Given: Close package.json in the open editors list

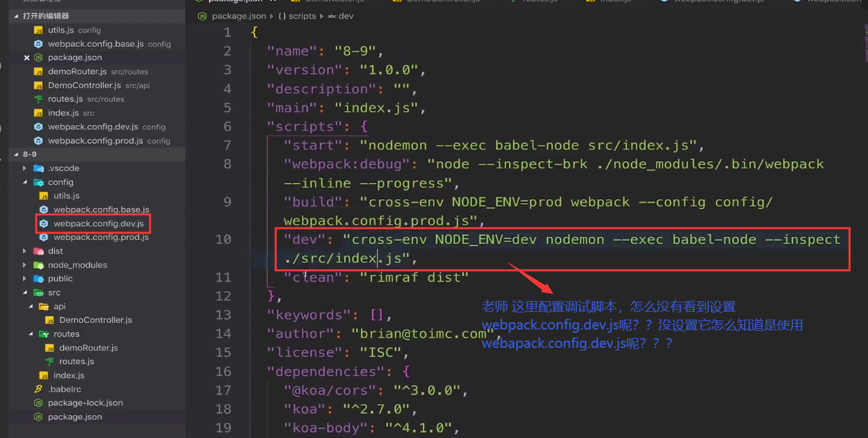Looking at the screenshot, I should [x=27, y=58].
